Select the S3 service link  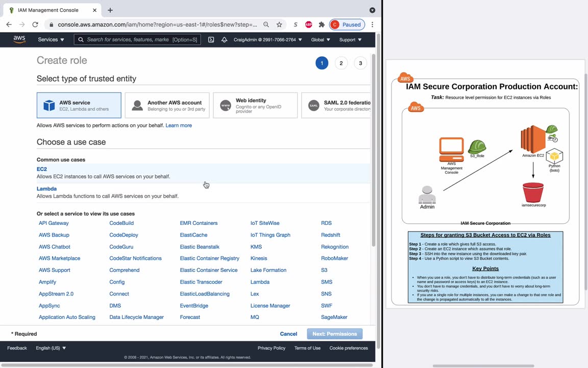324,270
